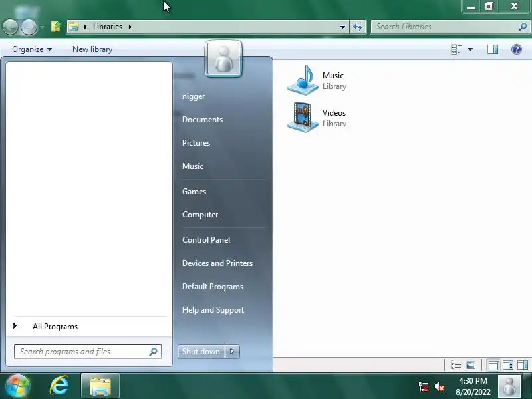Screen dimensions: 532x399
Task: Switch to details view in status bar
Action: [x=456, y=365]
